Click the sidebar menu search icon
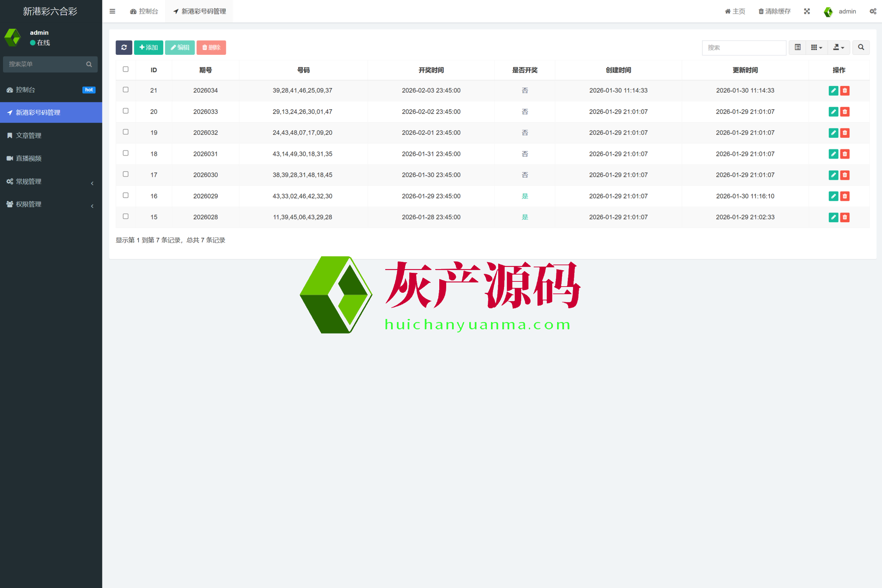 pos(89,64)
